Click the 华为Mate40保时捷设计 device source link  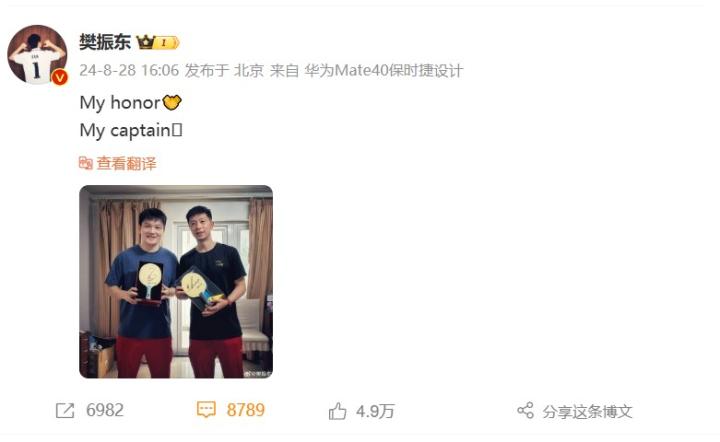[x=383, y=70]
